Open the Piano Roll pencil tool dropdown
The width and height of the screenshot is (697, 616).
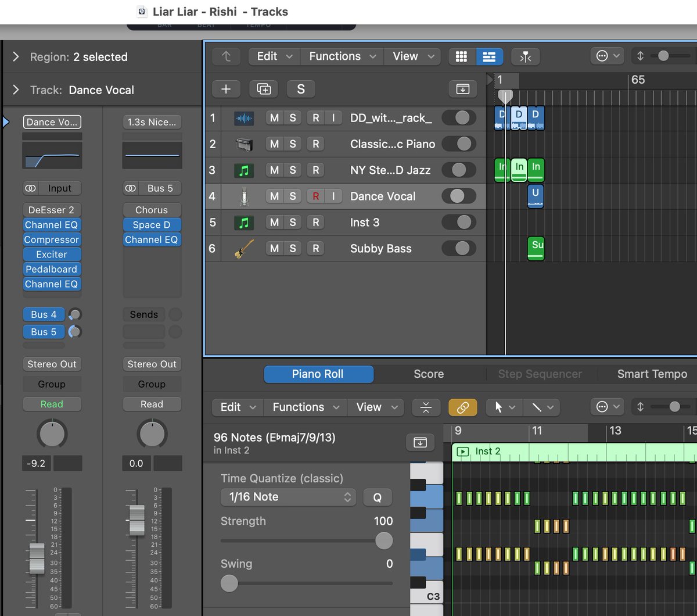[x=541, y=407]
